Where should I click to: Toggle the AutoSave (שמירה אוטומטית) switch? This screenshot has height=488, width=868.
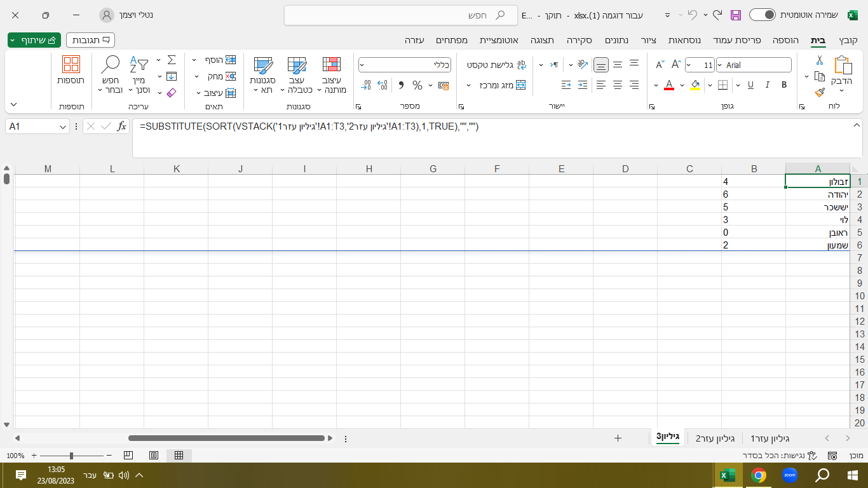pyautogui.click(x=763, y=15)
